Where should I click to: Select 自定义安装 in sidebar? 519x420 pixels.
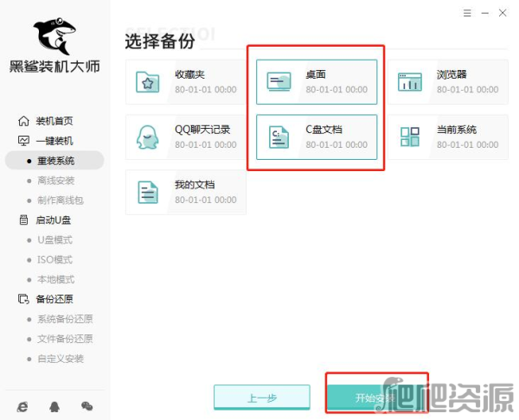point(61,359)
